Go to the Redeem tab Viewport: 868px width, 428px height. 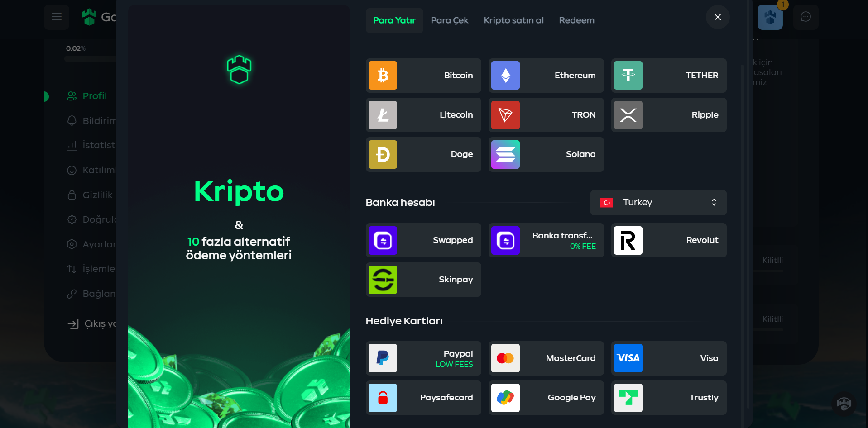tap(576, 20)
